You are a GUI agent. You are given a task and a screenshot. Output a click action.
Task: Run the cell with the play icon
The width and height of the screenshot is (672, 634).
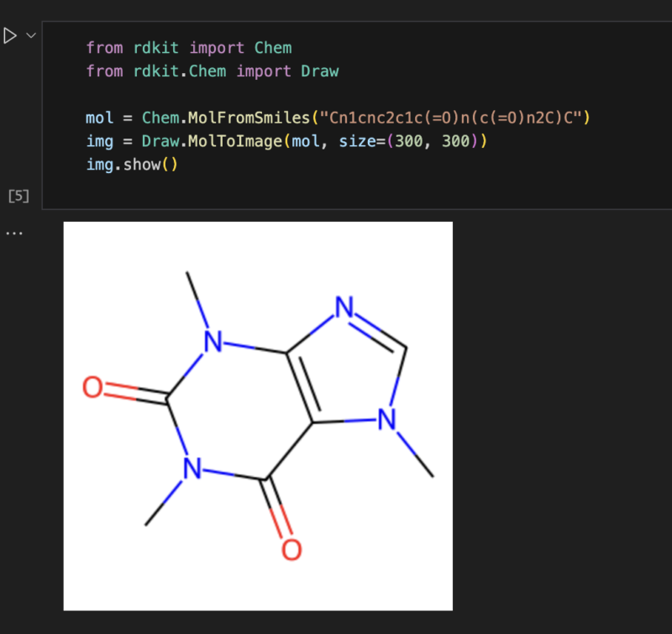click(10, 35)
